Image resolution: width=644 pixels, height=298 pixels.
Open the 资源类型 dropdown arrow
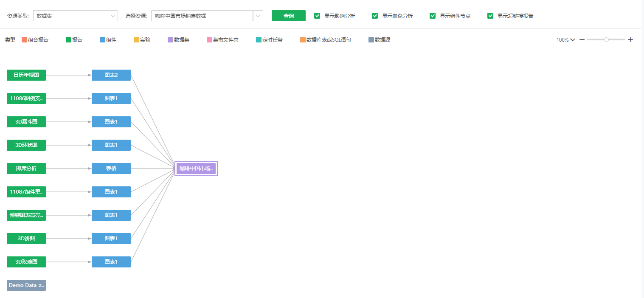tap(113, 16)
